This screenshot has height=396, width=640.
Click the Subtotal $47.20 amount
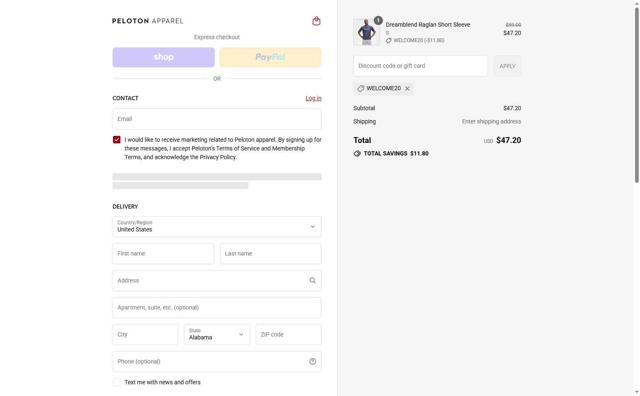[x=512, y=108]
